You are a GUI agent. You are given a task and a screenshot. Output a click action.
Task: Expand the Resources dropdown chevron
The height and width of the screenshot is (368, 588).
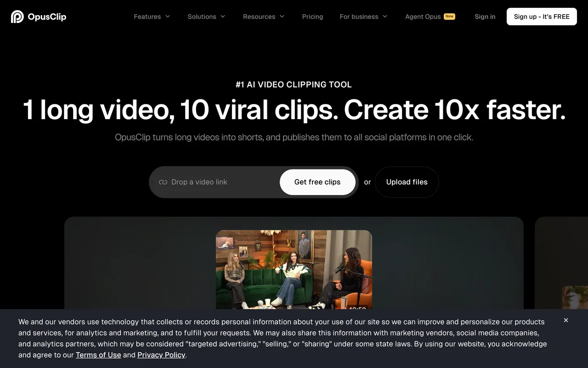pyautogui.click(x=282, y=17)
